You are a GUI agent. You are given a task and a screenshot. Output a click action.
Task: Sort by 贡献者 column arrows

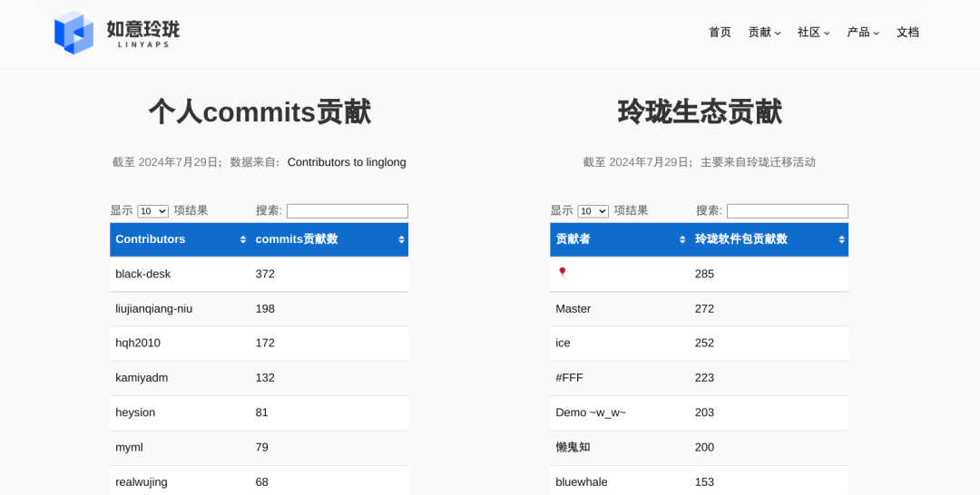pos(682,239)
